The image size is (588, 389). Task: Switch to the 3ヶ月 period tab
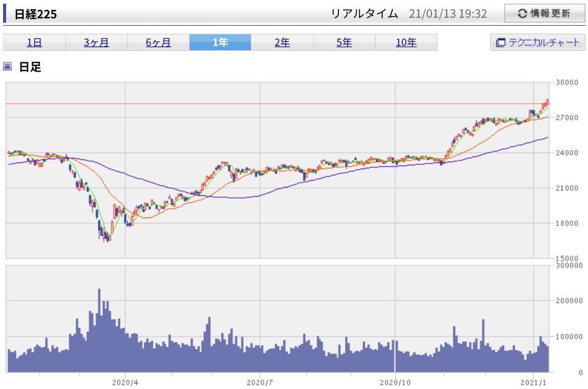coord(97,42)
